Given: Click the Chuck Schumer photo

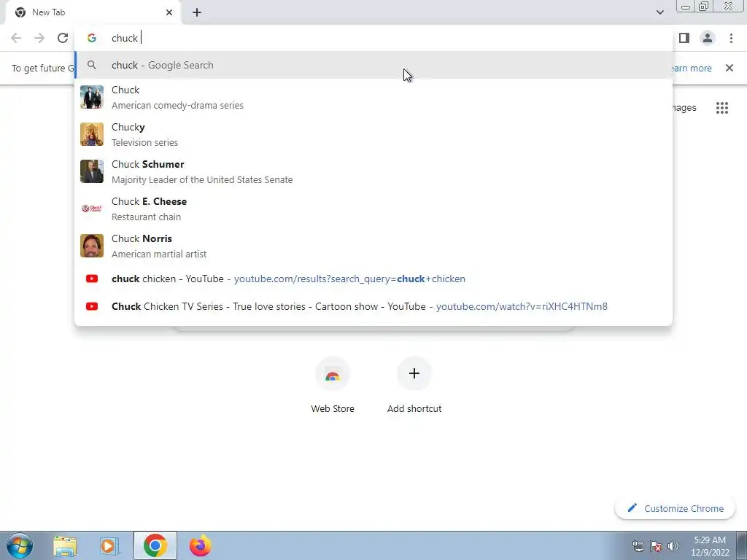Looking at the screenshot, I should (92, 171).
